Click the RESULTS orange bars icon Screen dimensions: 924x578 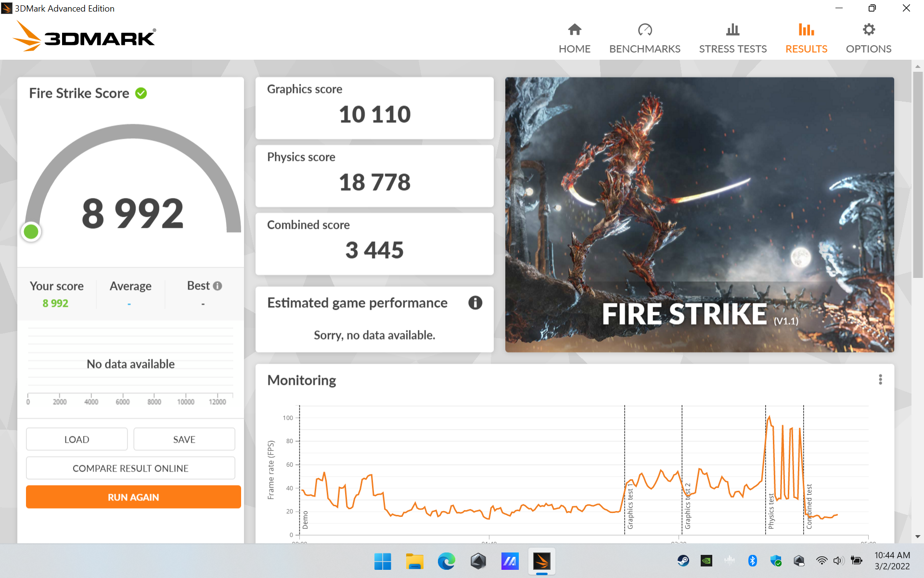click(806, 30)
